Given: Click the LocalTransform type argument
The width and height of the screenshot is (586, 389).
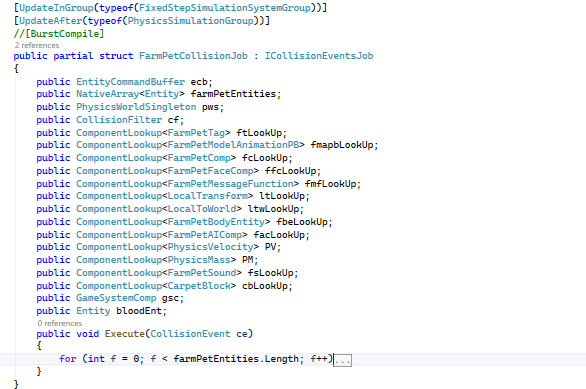Looking at the screenshot, I should tap(208, 196).
